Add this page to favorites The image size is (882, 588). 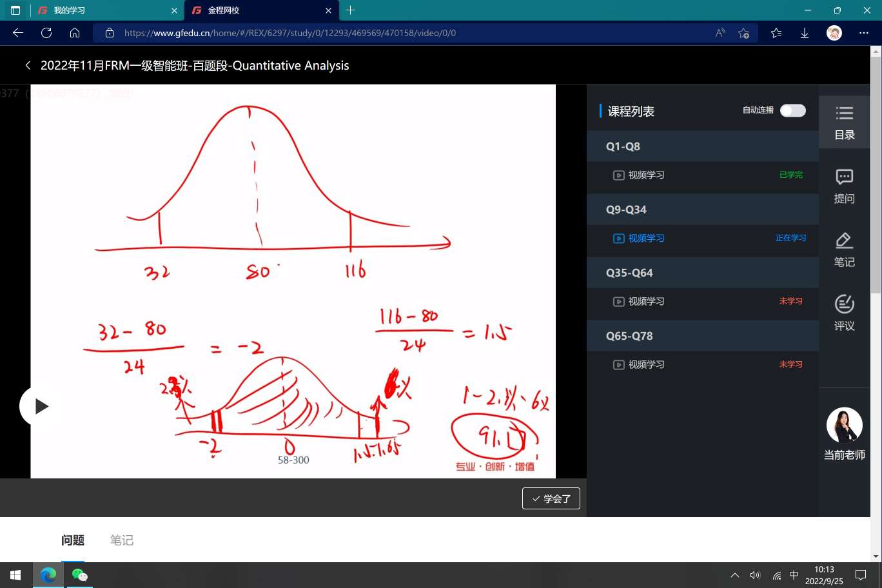tap(743, 33)
